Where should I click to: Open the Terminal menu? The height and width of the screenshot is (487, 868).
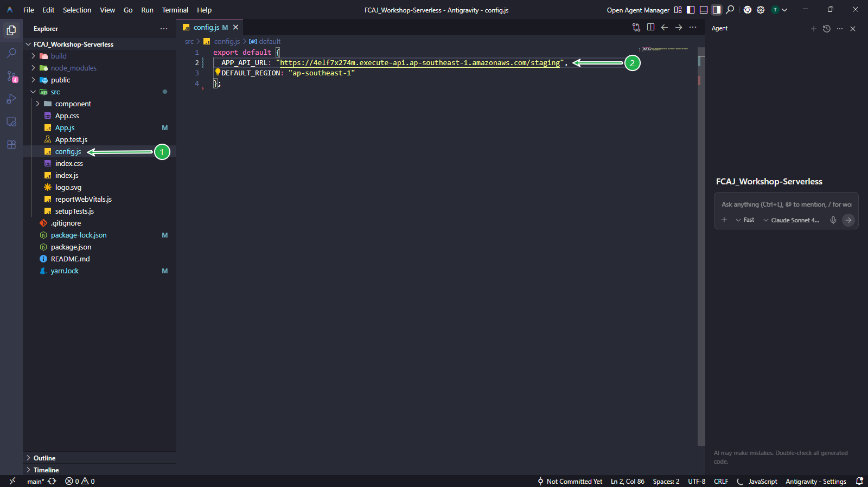(x=175, y=10)
